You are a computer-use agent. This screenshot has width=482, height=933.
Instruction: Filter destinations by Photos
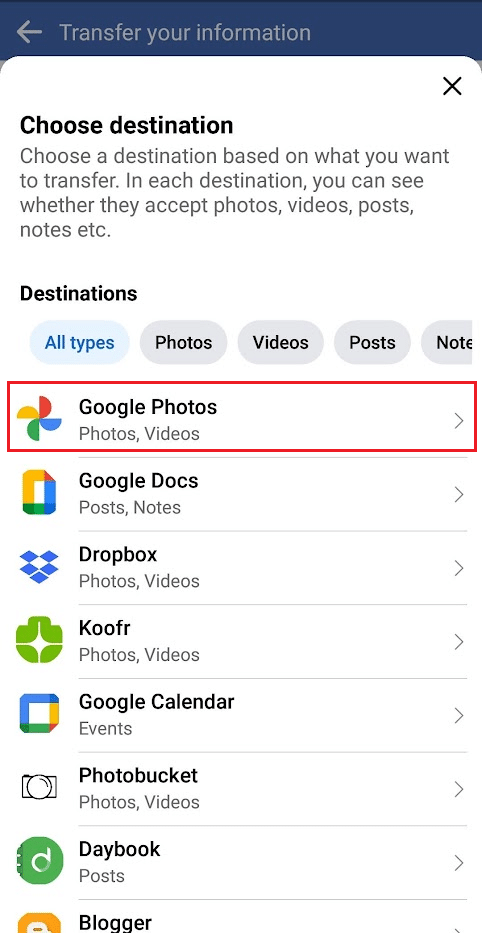pos(183,343)
